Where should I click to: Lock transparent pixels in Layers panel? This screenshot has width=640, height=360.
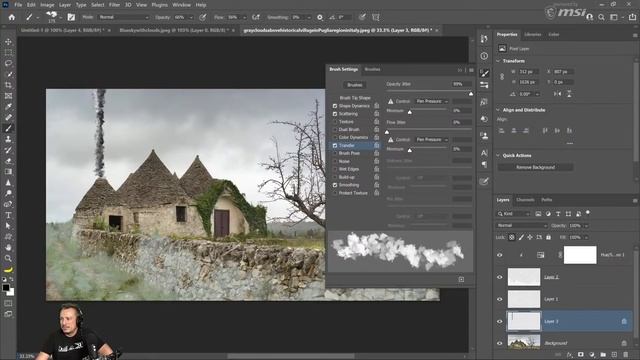point(511,237)
